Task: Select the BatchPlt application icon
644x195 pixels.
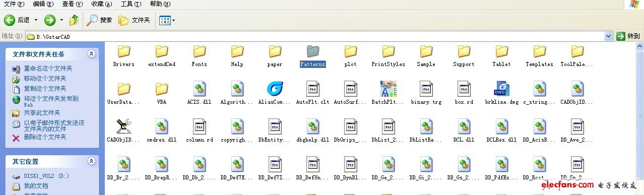Action: tap(388, 89)
